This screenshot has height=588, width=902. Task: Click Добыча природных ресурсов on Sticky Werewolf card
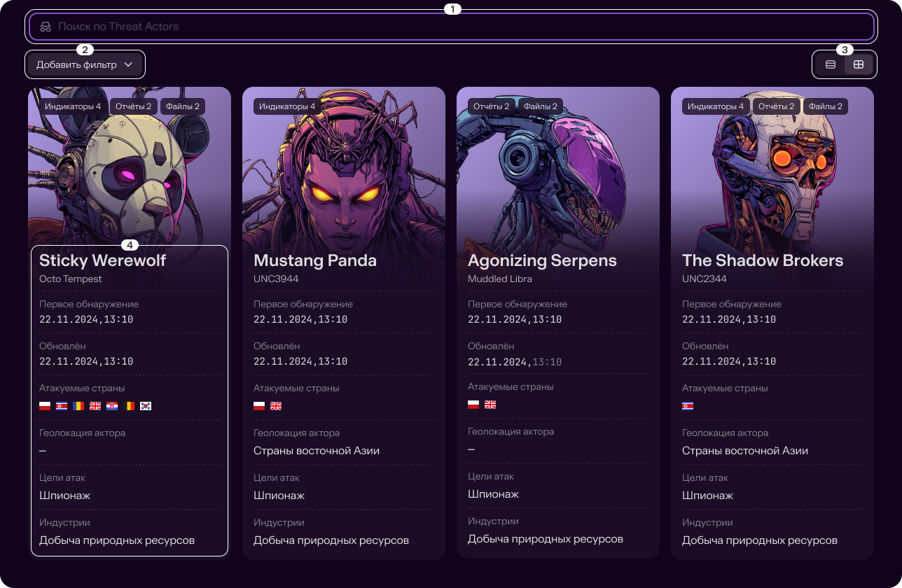[117, 540]
